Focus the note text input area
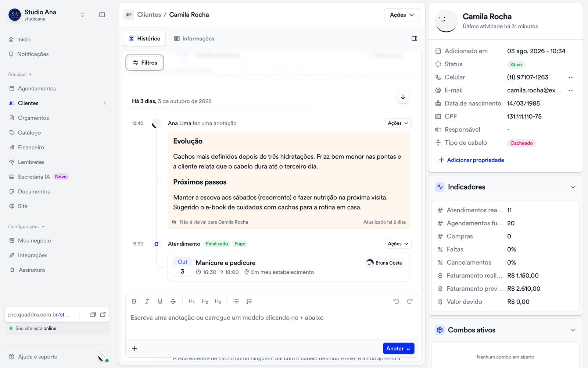588x368 pixels. tap(272, 324)
